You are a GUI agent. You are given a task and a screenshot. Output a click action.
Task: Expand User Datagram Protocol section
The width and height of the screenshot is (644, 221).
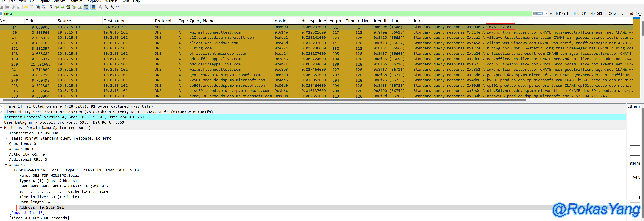(x=1, y=122)
